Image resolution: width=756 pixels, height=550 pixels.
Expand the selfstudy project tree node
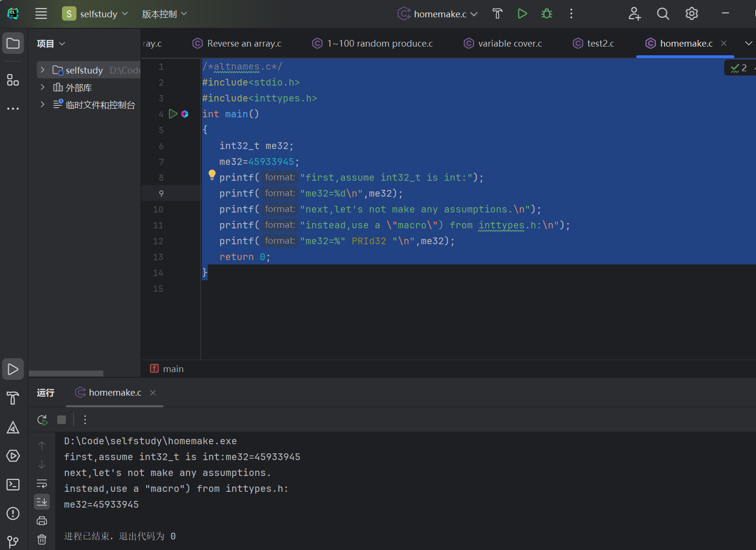(x=43, y=70)
